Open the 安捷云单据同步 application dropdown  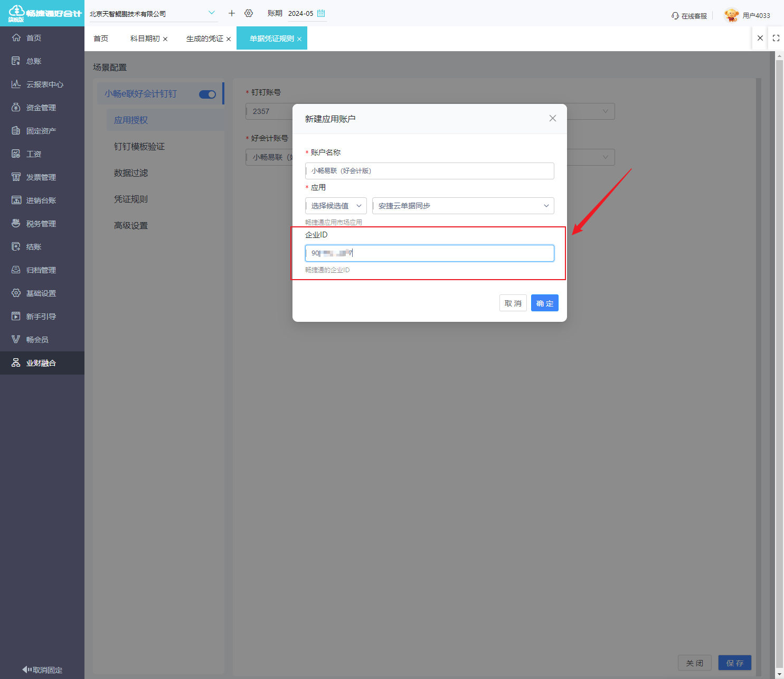click(463, 206)
